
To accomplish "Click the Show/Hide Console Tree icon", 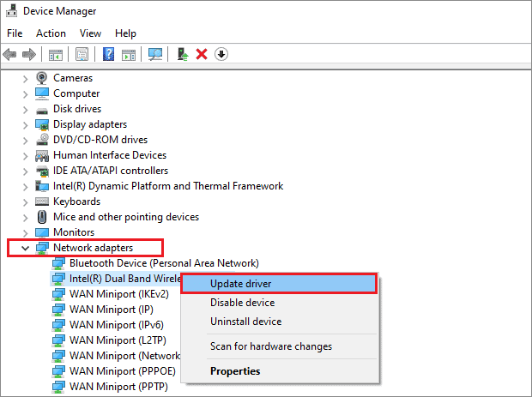I will [55, 54].
